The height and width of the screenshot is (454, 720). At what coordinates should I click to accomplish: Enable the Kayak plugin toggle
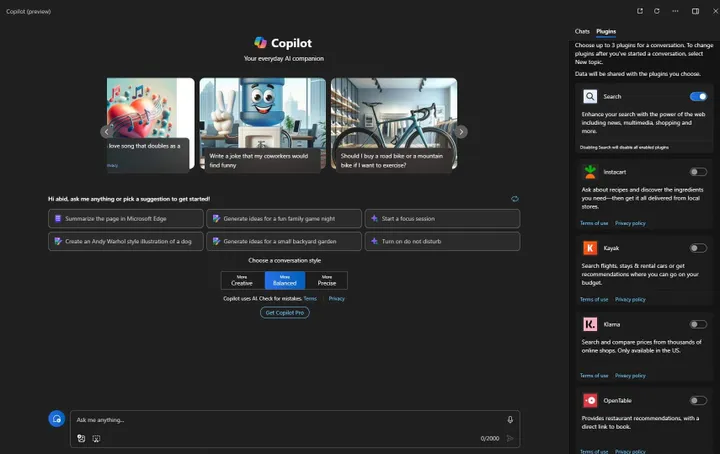(x=698, y=248)
